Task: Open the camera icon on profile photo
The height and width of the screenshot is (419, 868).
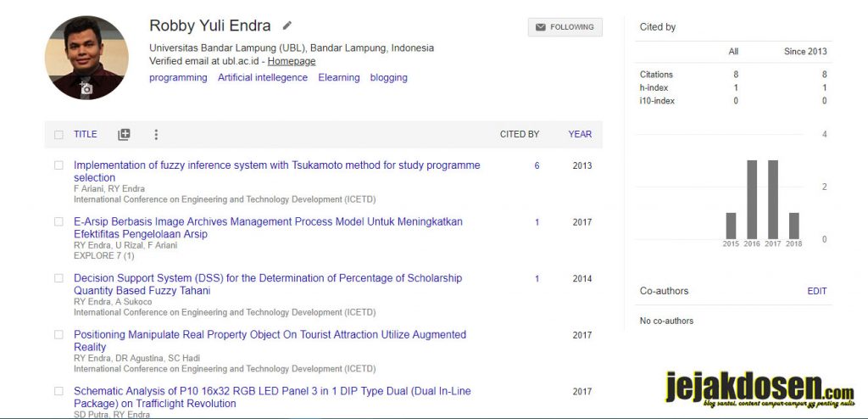Action: click(86, 87)
